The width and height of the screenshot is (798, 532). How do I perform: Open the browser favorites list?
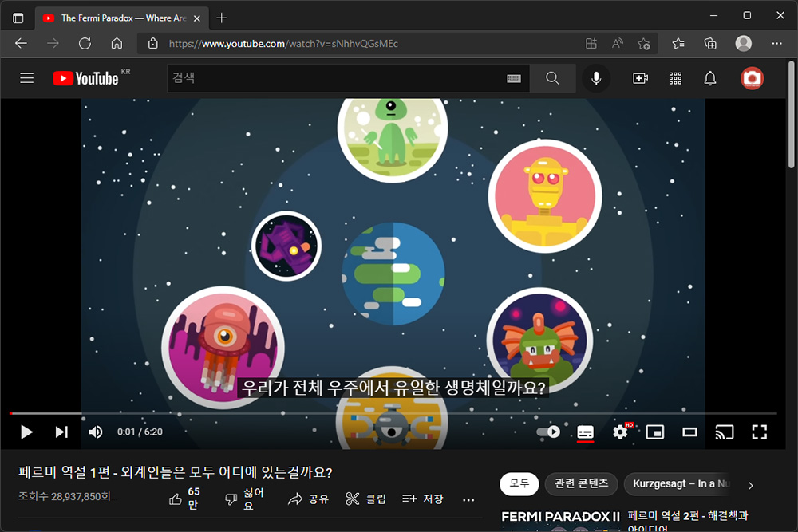678,44
